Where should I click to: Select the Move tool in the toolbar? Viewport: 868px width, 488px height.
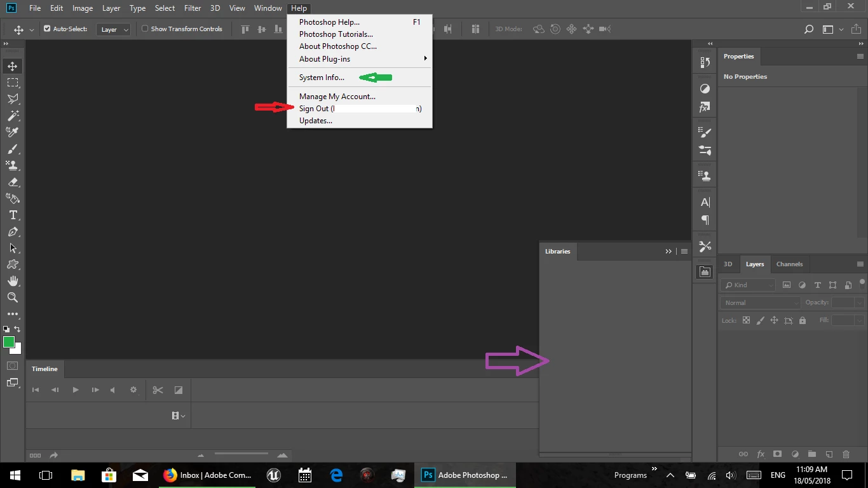pos(12,66)
